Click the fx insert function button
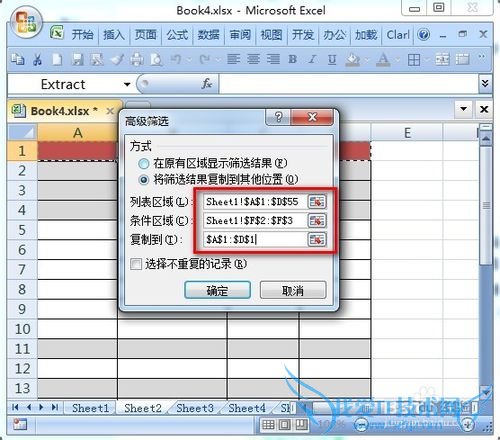The height and width of the screenshot is (440, 500). tap(207, 84)
